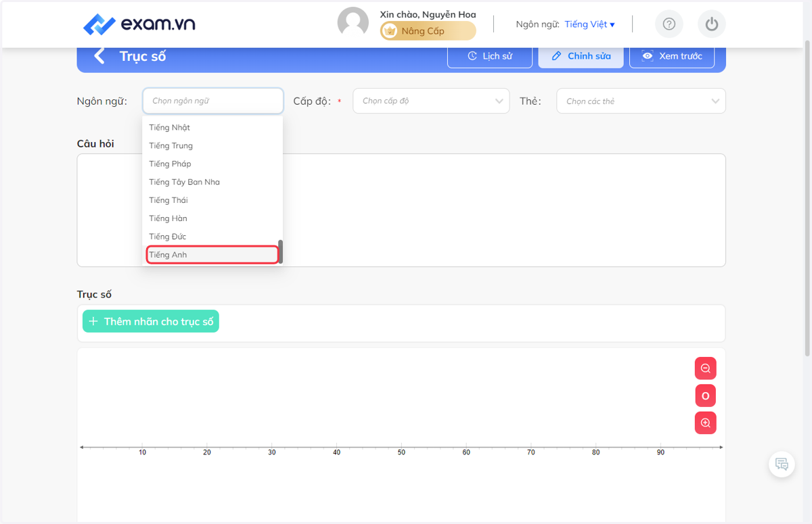
Task: Expand the Chọn cấp độ dropdown
Action: 431,101
